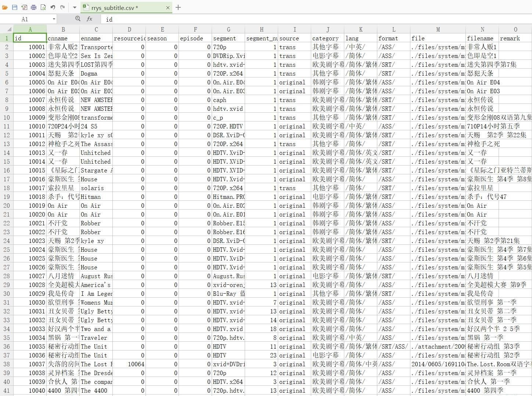Click the open folder icon
This screenshot has width=532, height=396.
tap(5, 7)
